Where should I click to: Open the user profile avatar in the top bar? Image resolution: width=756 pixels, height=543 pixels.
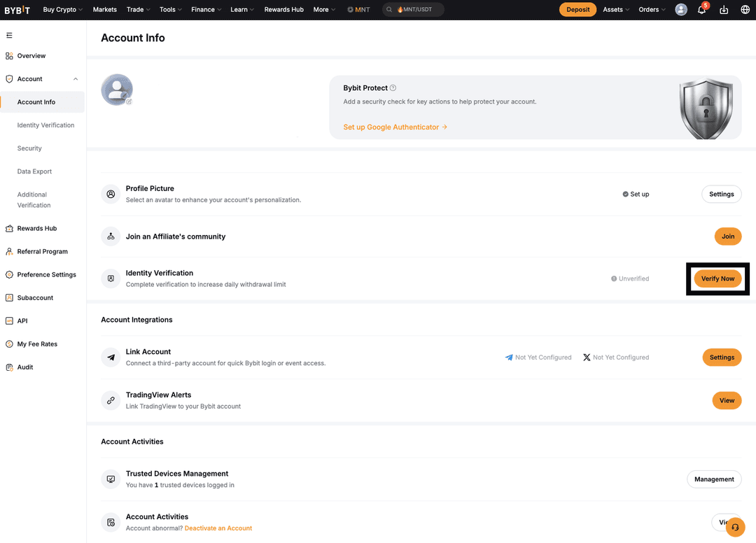[x=681, y=10]
